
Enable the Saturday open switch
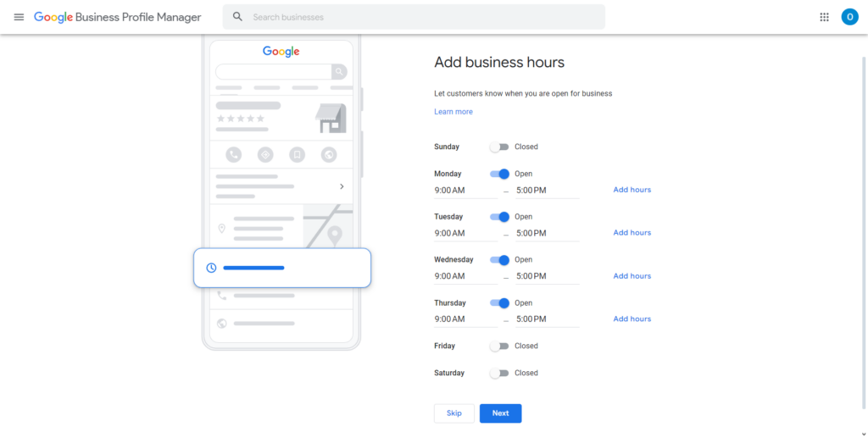tap(499, 373)
